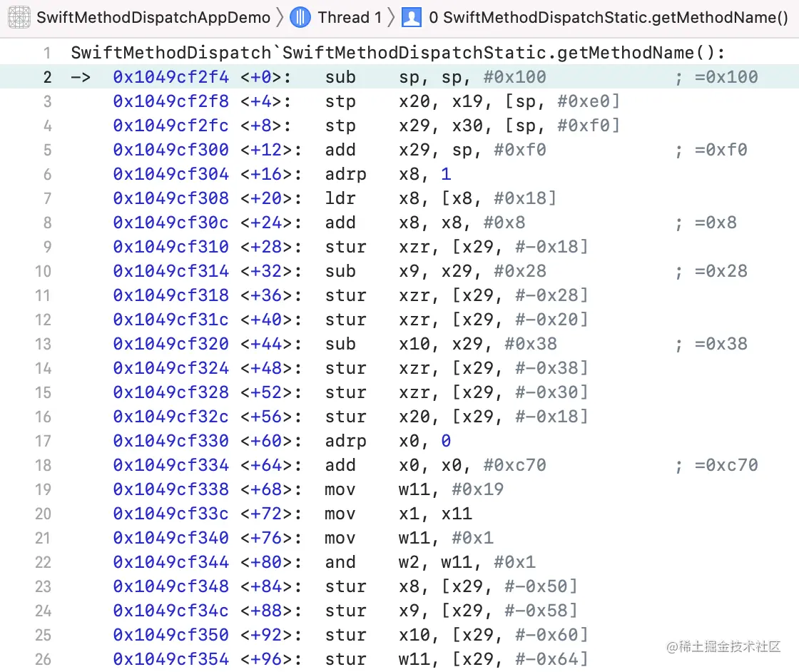Click address 0x1049cf354
799x672 pixels.
pyautogui.click(x=171, y=659)
